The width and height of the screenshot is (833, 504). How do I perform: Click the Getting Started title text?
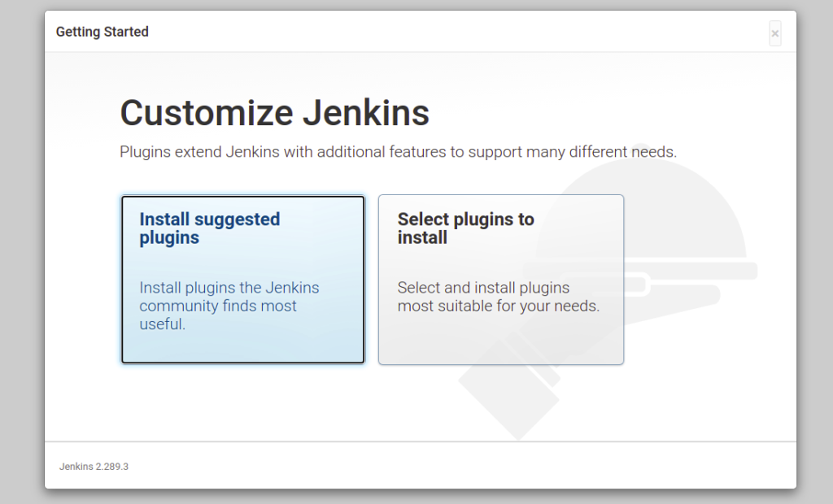click(x=102, y=32)
